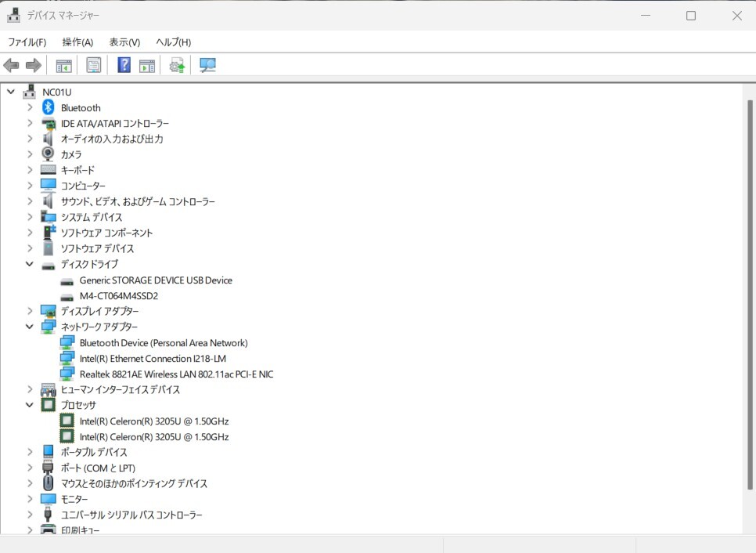Click the オーディオの入力および出力 speaker icon
This screenshot has width=756, height=553.
click(48, 139)
